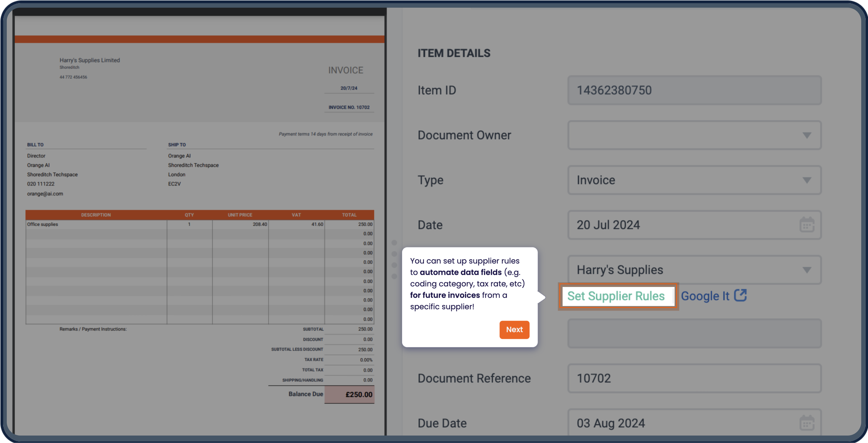Click the calendar icon to change 20 Jul 2024
Viewport: 868px width, 443px height.
807,225
